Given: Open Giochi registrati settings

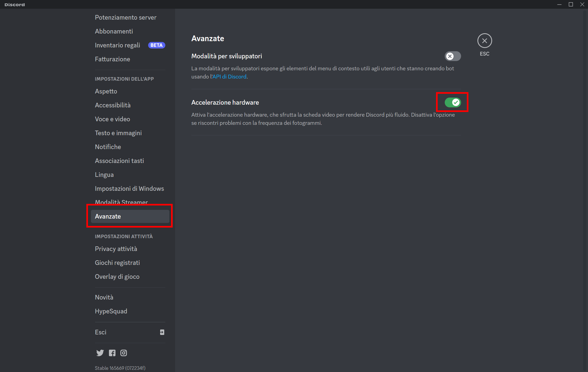Looking at the screenshot, I should (117, 262).
